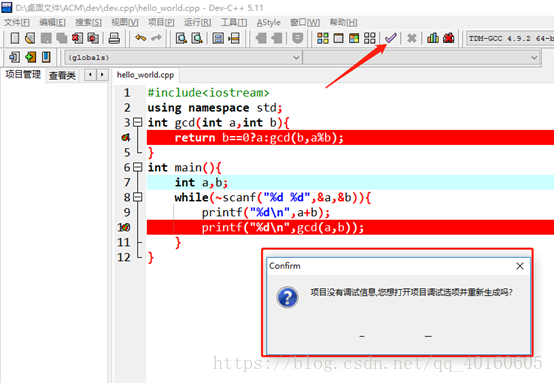The width and height of the screenshot is (554, 383).
Task: Click the four-color Compile icon
Action: 323,38
